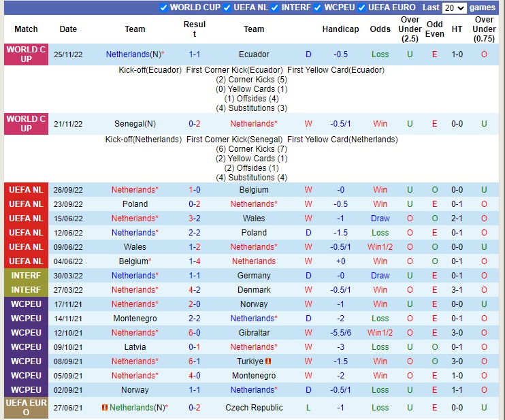Image resolution: width=505 pixels, height=420 pixels.
Task: Click First Yellow Card(Ecuador) text
Action: (336, 70)
